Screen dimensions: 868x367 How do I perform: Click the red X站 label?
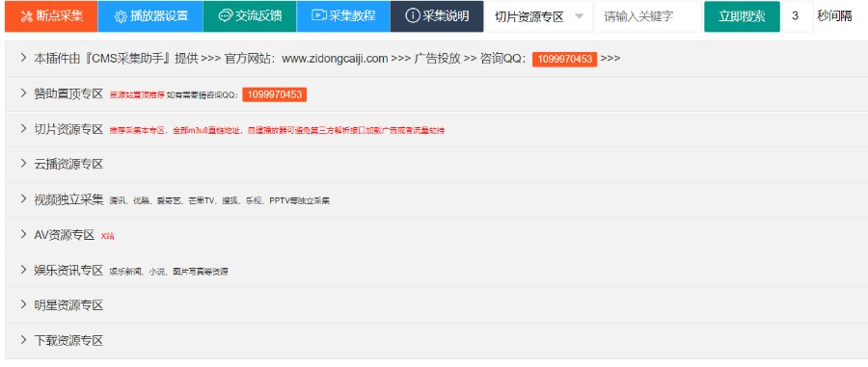pos(107,237)
